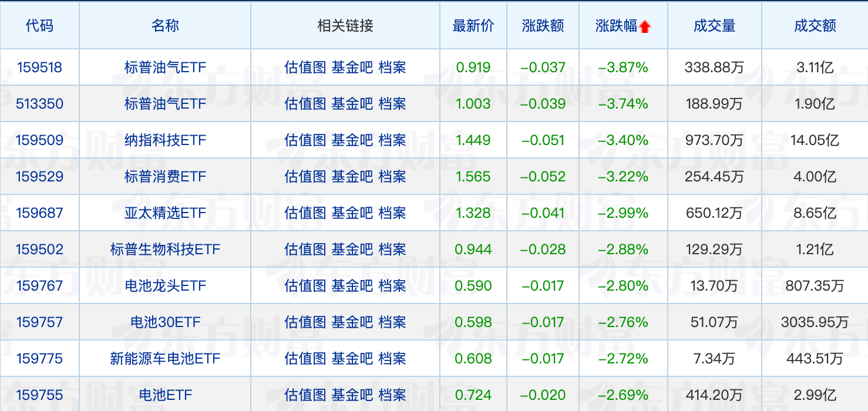The image size is (868, 411).
Task: Open 亚太精选ETF 估值图 link
Action: 305,213
